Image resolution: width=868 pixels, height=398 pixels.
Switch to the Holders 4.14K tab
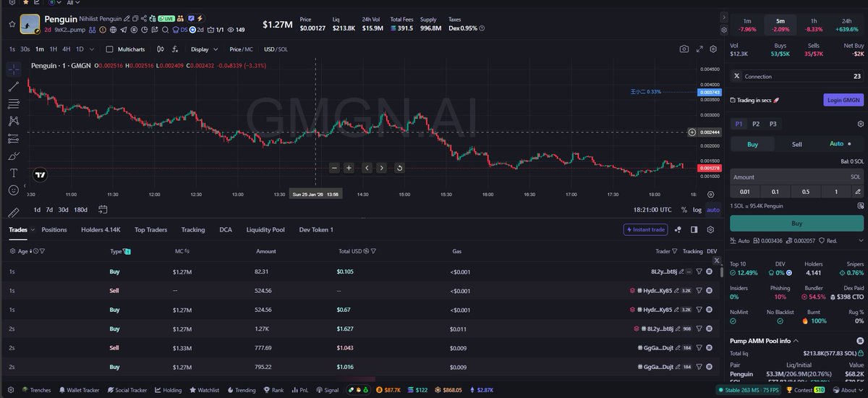[101, 229]
